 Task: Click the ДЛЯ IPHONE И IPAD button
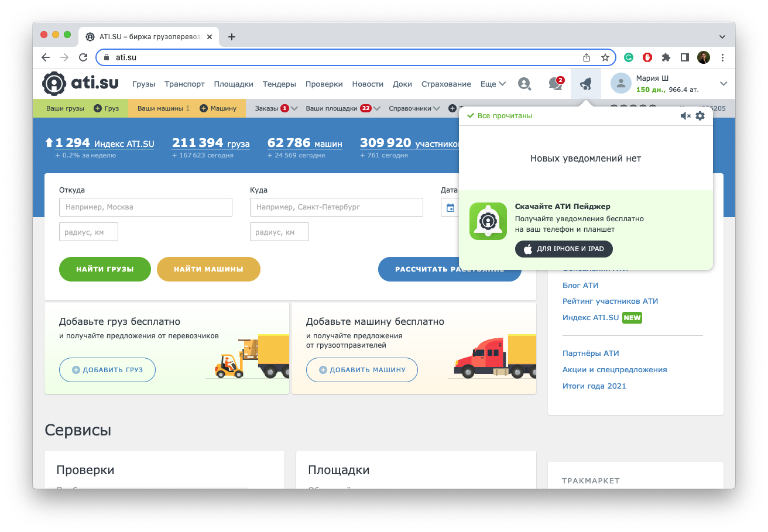pyautogui.click(x=564, y=249)
